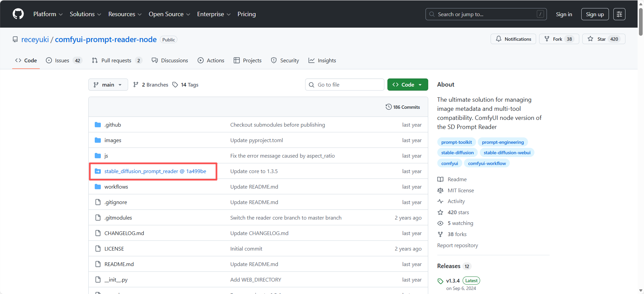The height and width of the screenshot is (294, 644).
Task: Click the Sign up button
Action: pos(595,14)
